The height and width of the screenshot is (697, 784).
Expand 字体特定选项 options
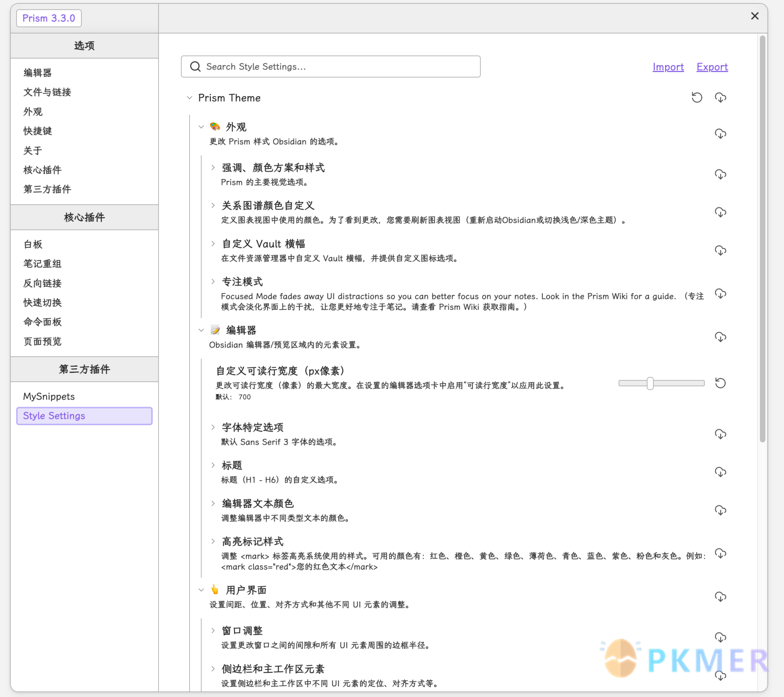(x=213, y=427)
